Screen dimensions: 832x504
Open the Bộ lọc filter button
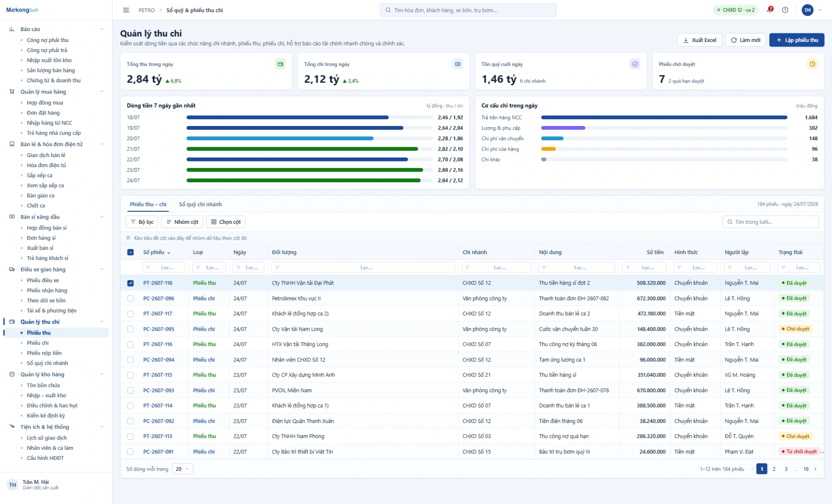point(142,222)
